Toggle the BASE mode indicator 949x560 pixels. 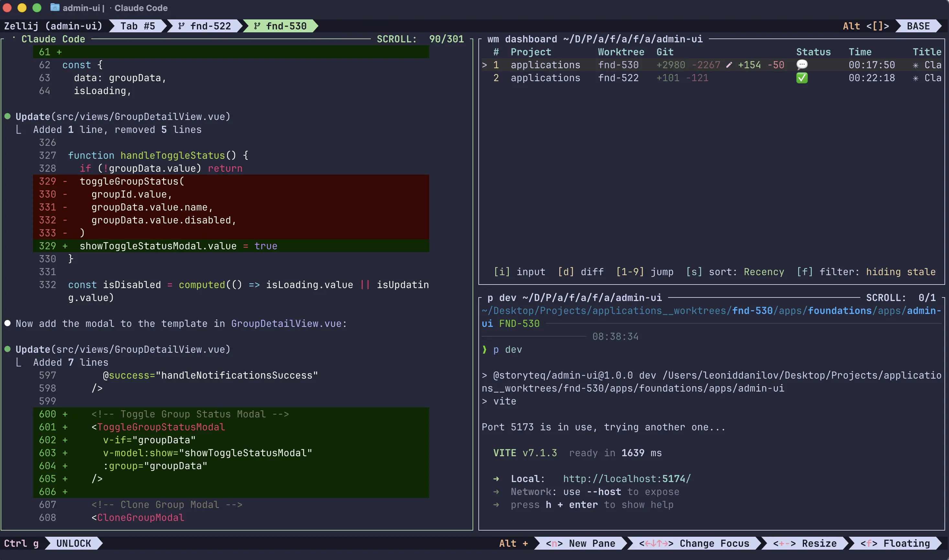[917, 26]
